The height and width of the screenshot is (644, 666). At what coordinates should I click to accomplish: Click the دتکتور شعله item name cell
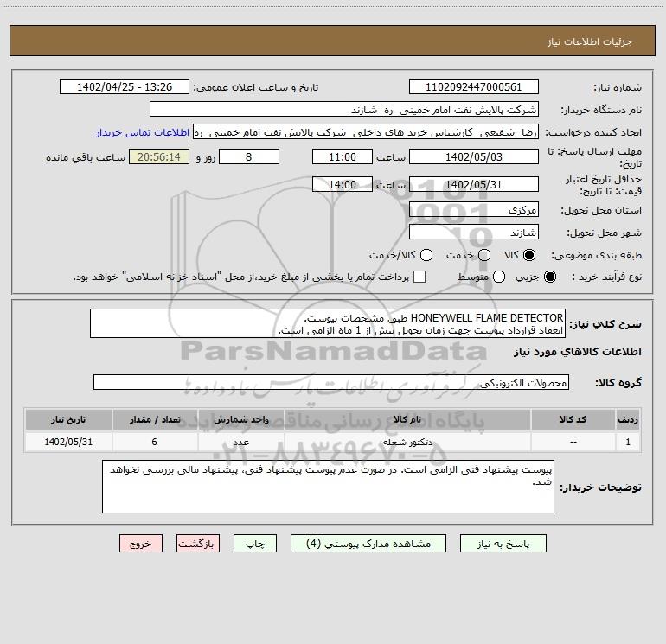407,442
